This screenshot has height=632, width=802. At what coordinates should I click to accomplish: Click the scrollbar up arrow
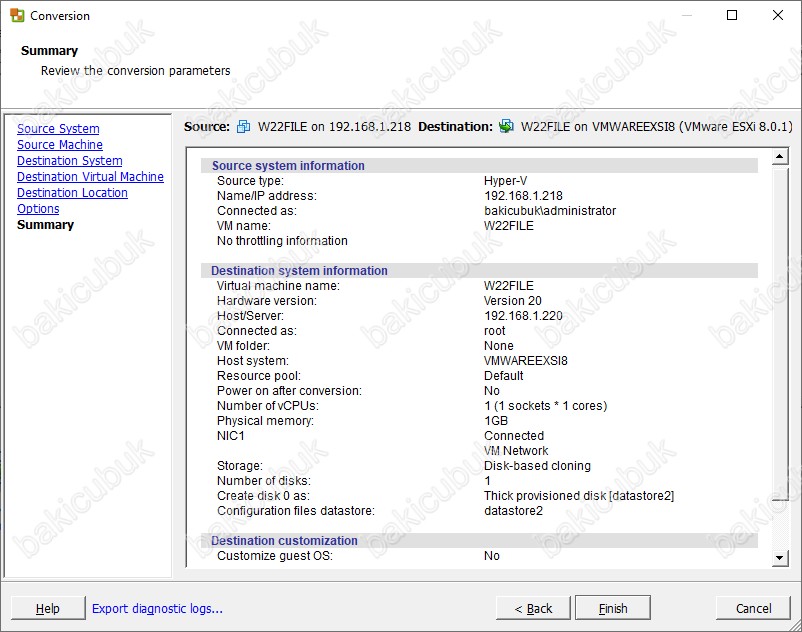[779, 156]
